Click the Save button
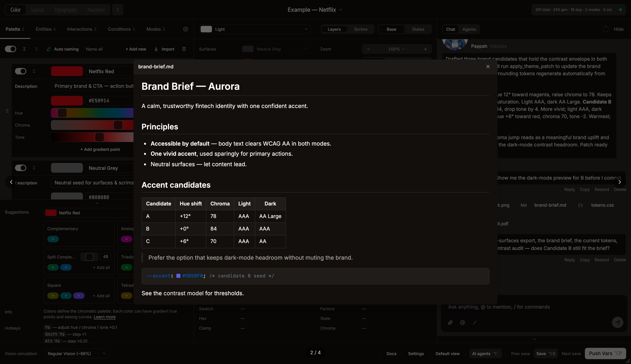This screenshot has height=364, width=631. 545,353
